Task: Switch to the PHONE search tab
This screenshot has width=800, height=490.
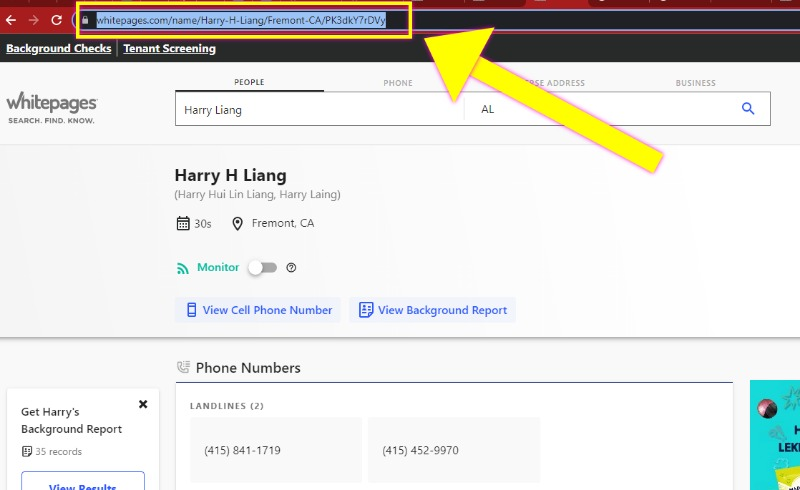Action: 398,83
